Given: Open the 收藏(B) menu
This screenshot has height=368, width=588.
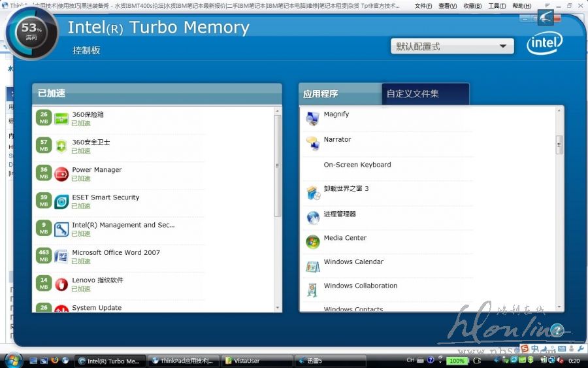Looking at the screenshot, I should [x=472, y=6].
